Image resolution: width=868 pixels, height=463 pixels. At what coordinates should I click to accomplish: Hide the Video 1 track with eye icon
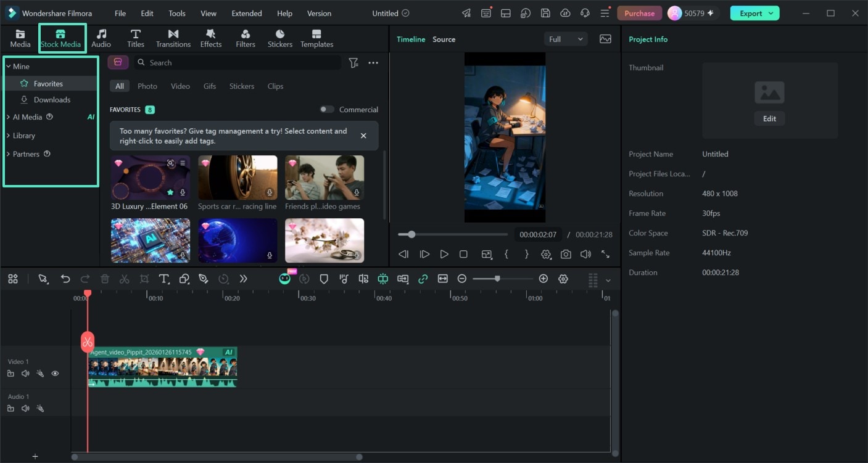click(55, 373)
